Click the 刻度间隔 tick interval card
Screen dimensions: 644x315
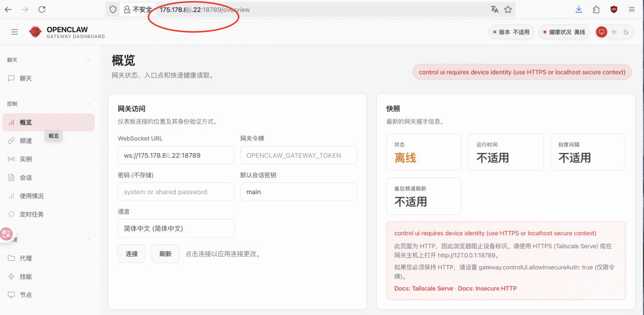coord(588,152)
